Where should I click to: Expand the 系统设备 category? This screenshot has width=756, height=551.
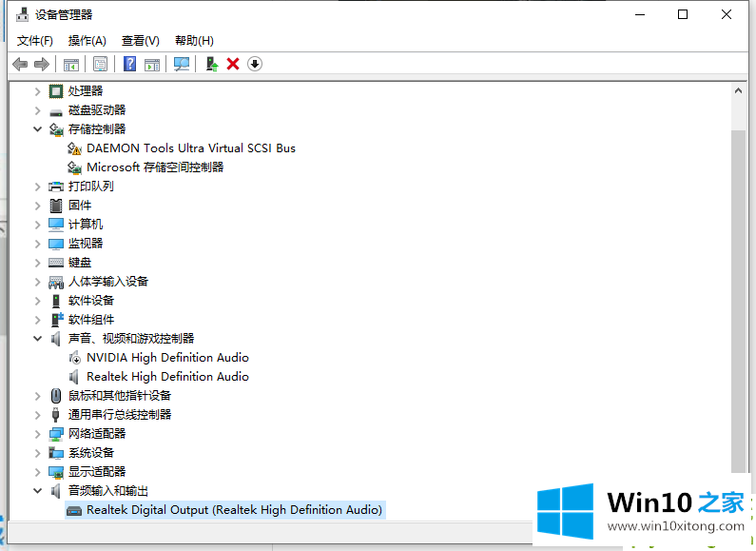(x=38, y=453)
